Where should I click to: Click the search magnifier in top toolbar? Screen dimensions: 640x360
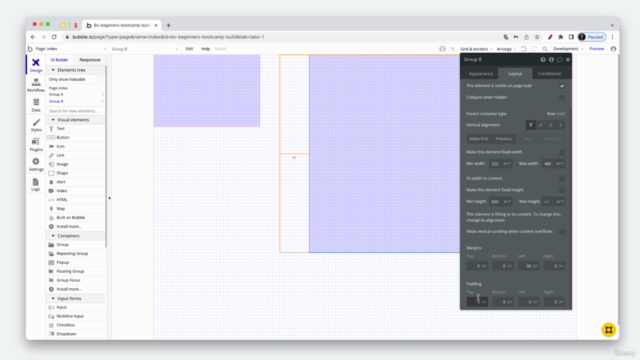coord(545,49)
